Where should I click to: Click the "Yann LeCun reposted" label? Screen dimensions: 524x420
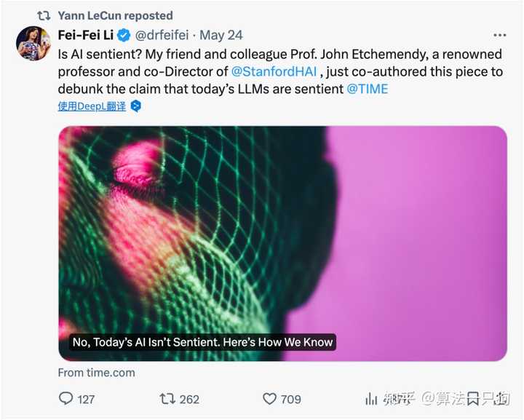116,15
